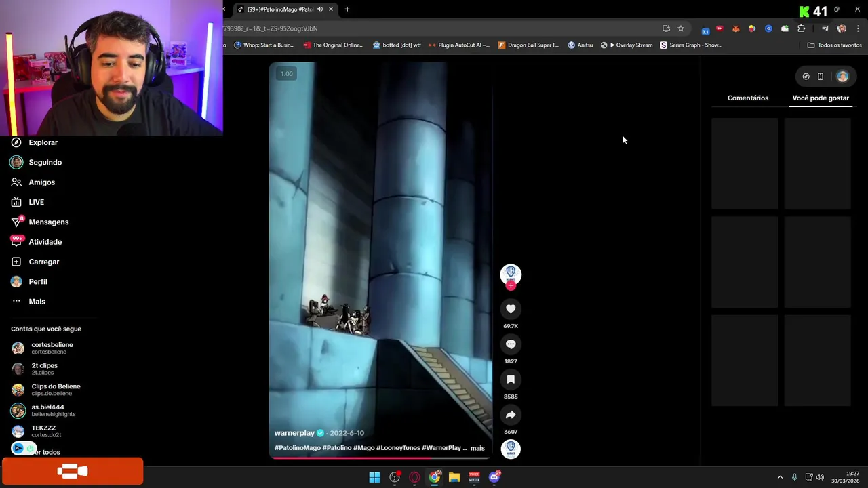This screenshot has width=868, height=488.
Task: Share the video with the arrow icon
Action: coord(511,415)
